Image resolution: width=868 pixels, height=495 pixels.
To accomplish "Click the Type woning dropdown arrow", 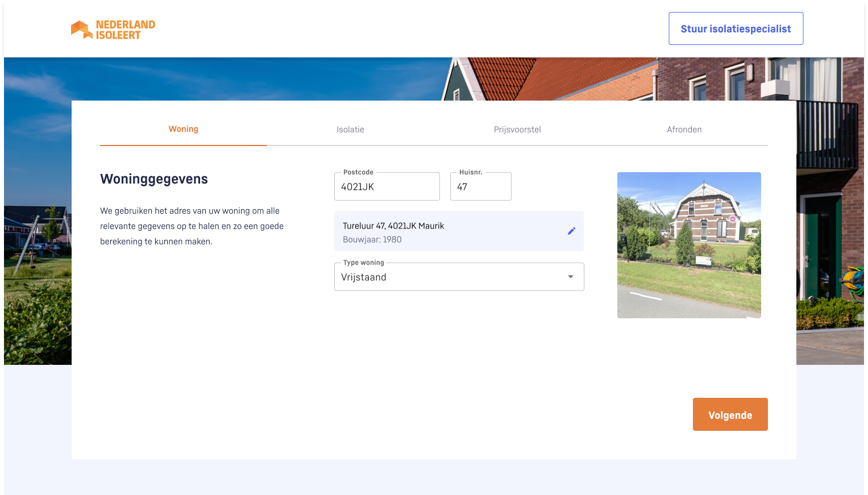I will [x=570, y=277].
